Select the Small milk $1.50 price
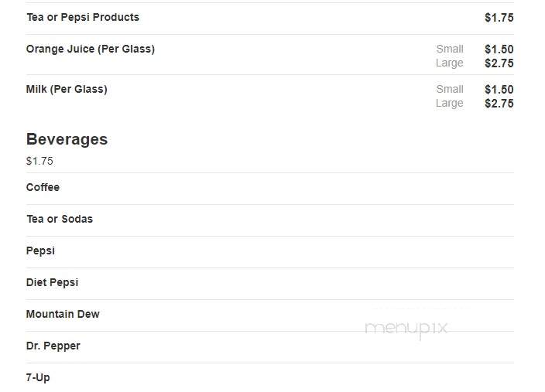The image size is (545, 392). pos(499,90)
